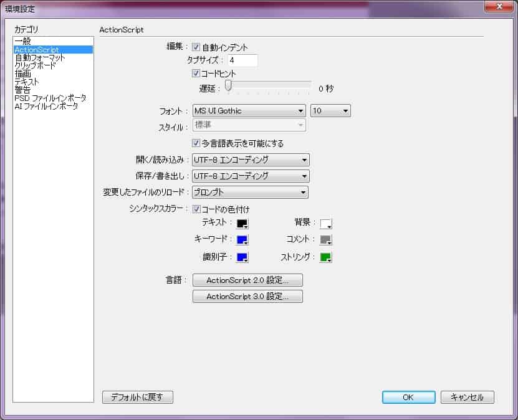Image resolution: width=518 pixels, height=420 pixels.
Task: Pick the キーワード color swatch
Action: (x=242, y=240)
